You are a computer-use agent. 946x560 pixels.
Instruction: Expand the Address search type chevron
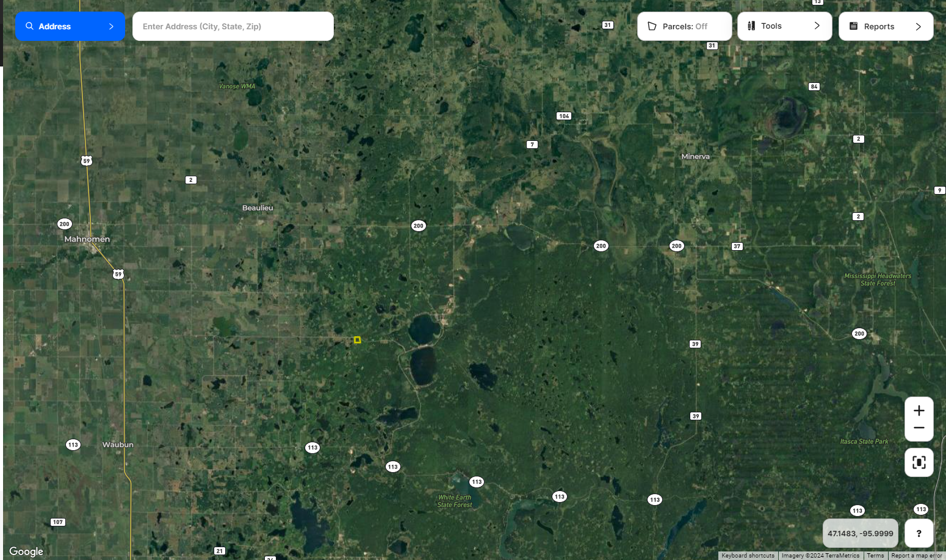click(x=111, y=26)
